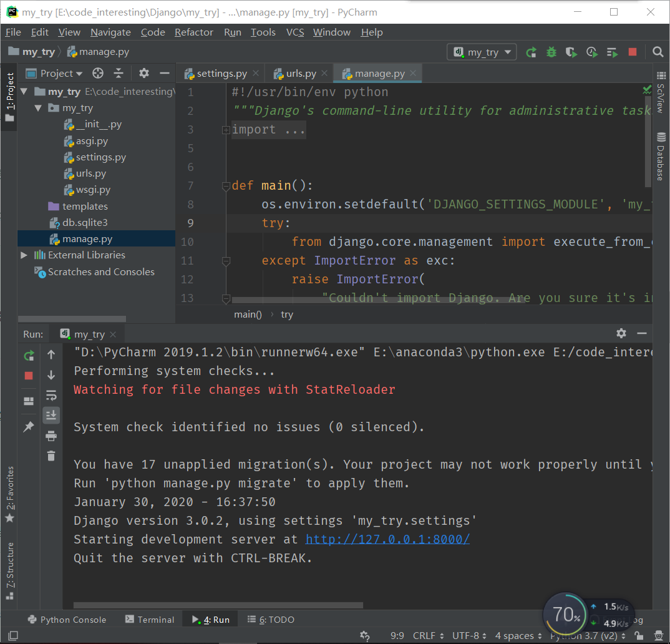Clear all console output with trash icon
This screenshot has width=670, height=644.
pos(51,456)
